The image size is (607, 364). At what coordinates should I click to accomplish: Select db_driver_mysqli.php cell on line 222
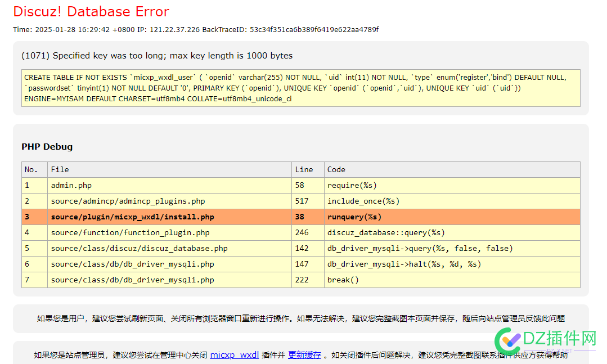tap(169, 280)
